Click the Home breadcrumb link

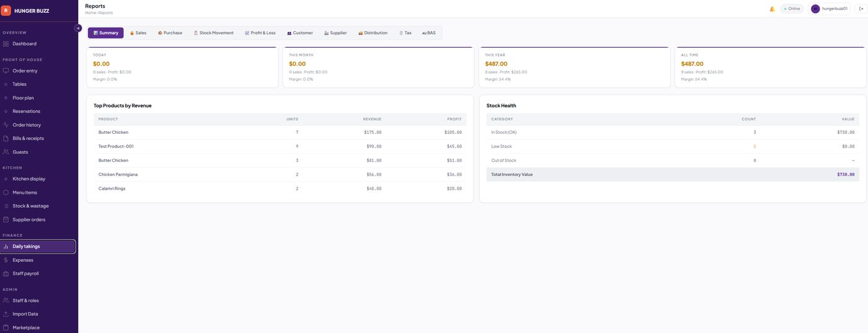point(91,13)
